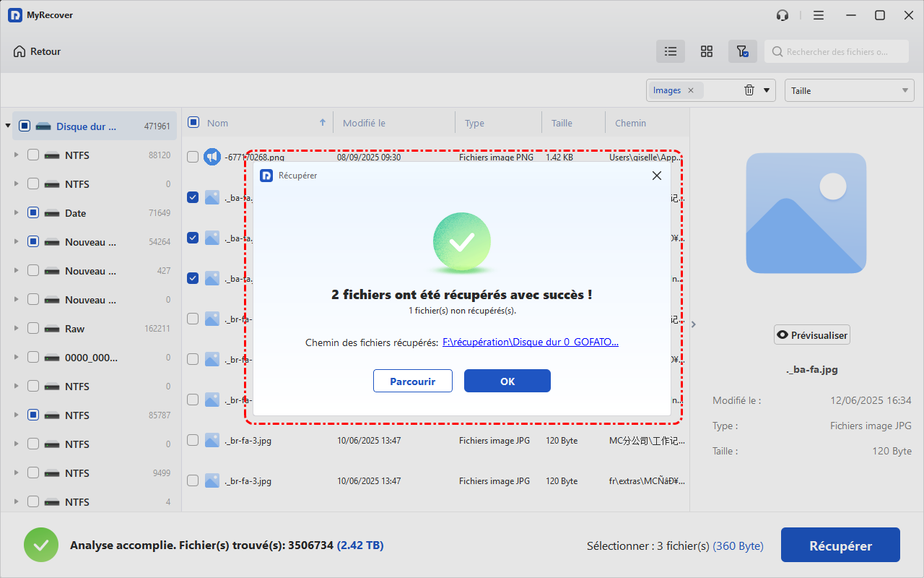Screen dimensions: 924x578
Task: Sort by the Type column header
Action: [474, 123]
